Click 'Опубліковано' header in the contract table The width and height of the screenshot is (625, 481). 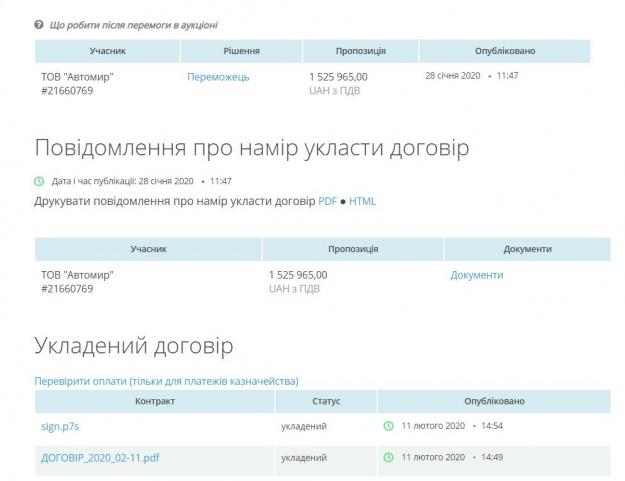pos(493,401)
